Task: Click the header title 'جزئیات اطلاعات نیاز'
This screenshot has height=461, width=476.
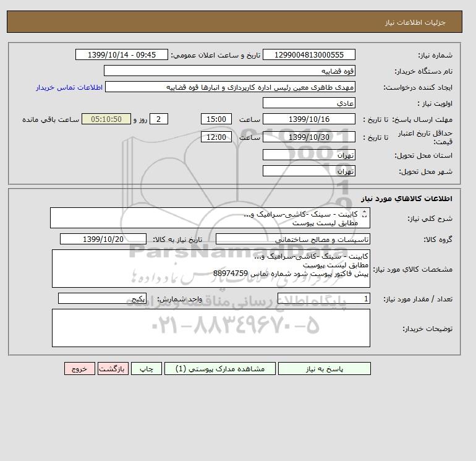Action: (415, 22)
